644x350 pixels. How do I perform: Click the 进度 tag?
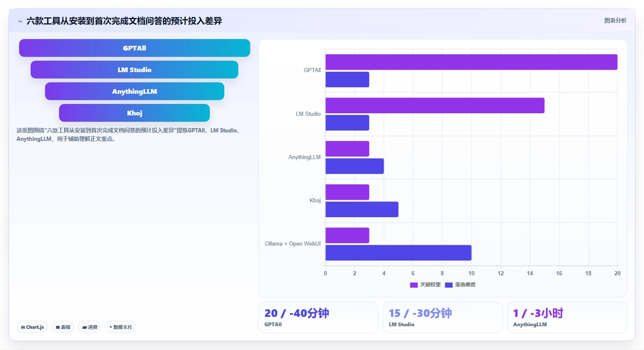click(90, 327)
